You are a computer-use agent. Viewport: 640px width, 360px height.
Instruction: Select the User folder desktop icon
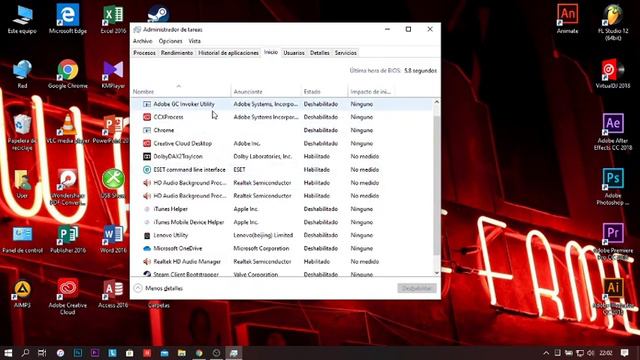pyautogui.click(x=22, y=184)
